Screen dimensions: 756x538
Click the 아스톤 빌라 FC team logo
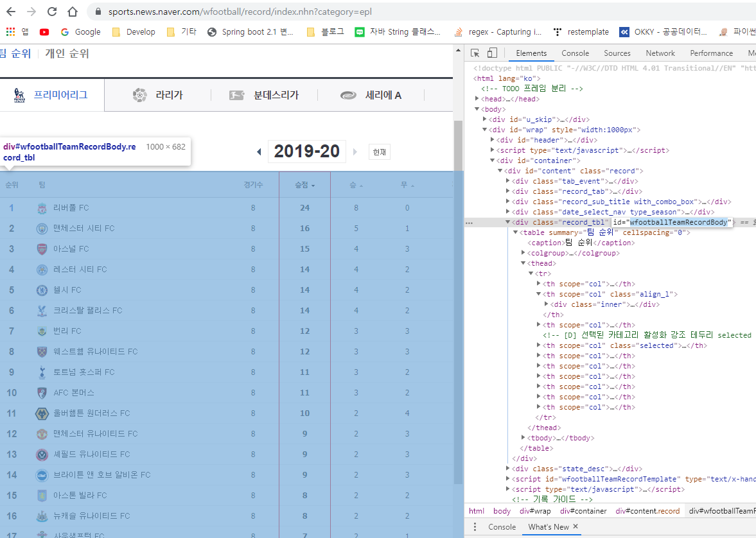click(42, 496)
